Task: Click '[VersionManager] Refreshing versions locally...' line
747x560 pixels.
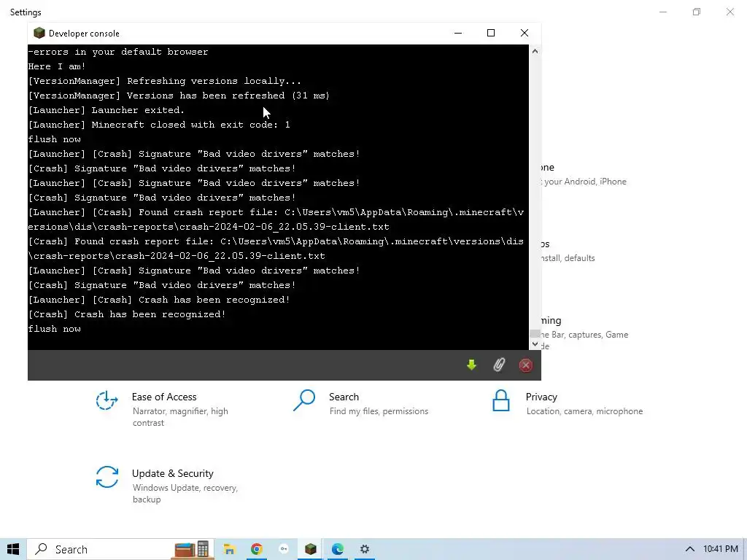Action: 164,81
